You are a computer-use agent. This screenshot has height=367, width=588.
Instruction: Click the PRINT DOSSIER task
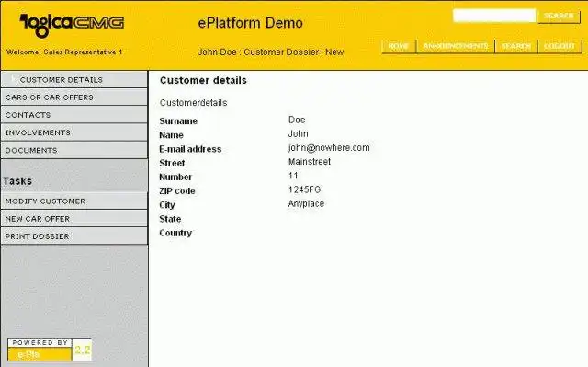coord(74,236)
